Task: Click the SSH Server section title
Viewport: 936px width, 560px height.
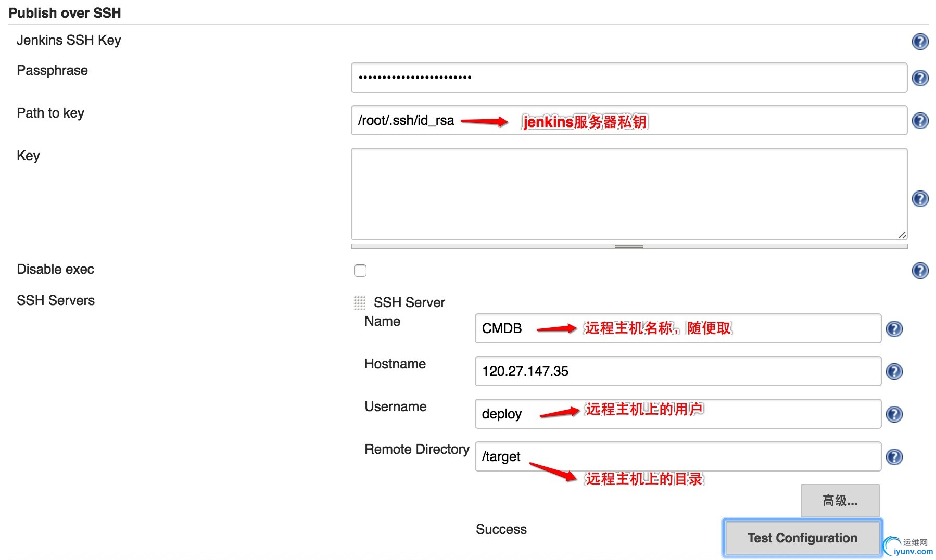Action: 409,302
